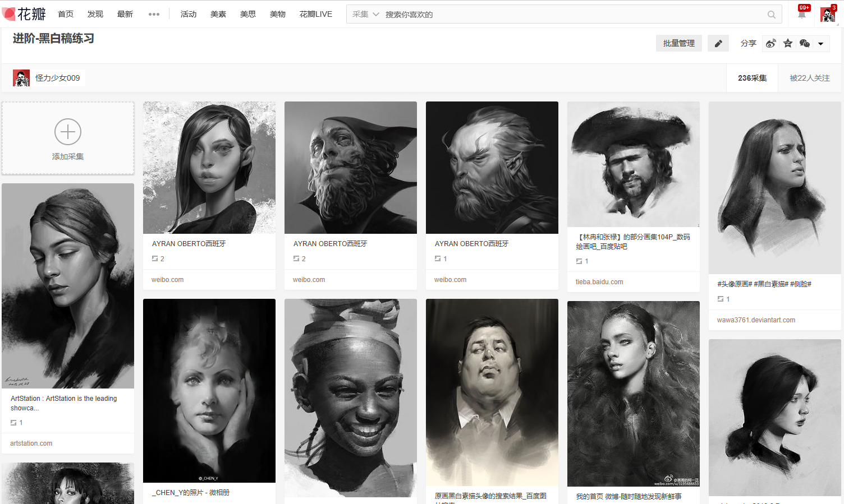The width and height of the screenshot is (844, 504).
Task: Open weibo.com source under dark bearded elf pin
Action: [451, 280]
